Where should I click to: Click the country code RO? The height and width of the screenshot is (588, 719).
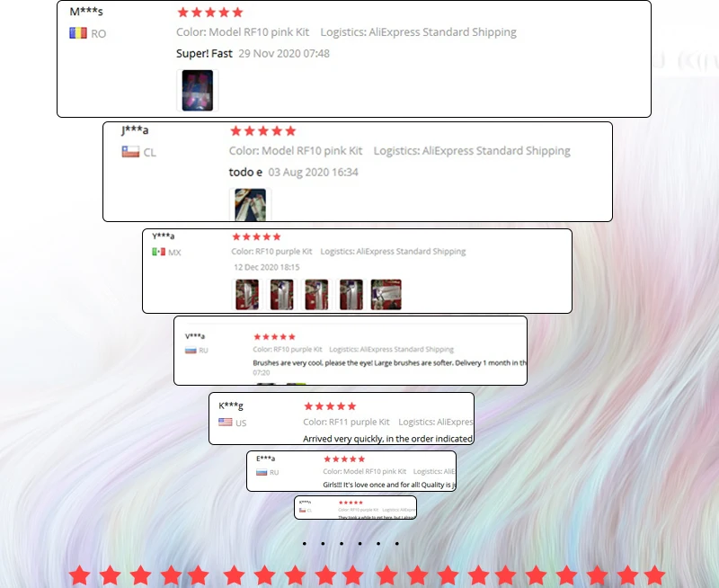pos(99,34)
